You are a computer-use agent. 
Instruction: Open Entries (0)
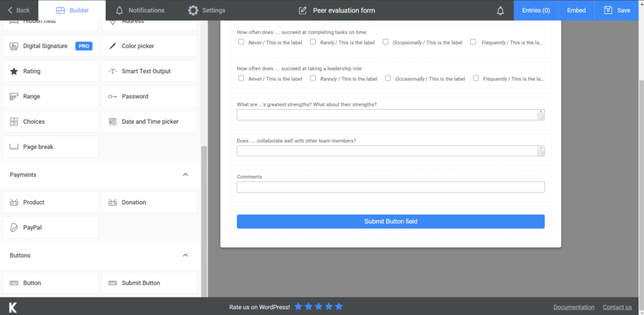tap(536, 10)
